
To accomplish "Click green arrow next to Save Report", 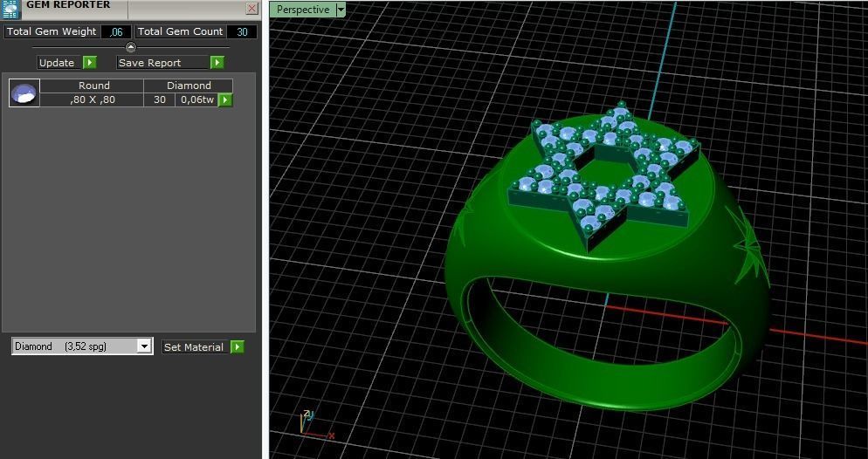I will (x=217, y=63).
